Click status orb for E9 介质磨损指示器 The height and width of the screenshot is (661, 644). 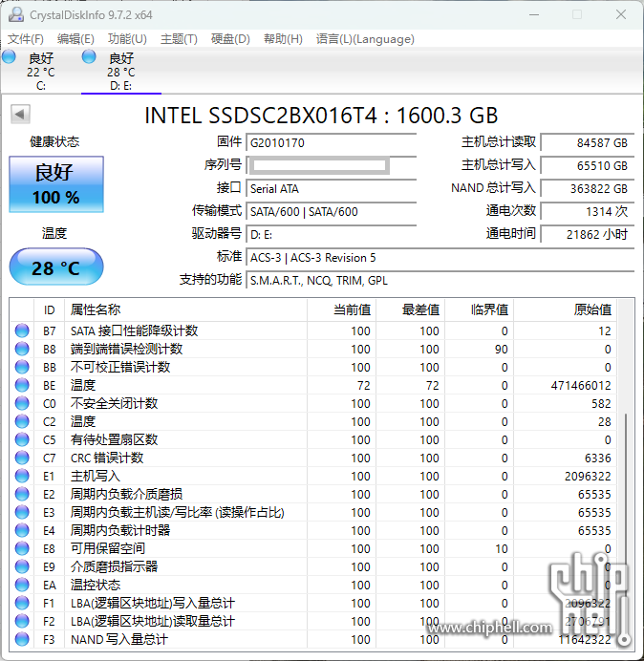coord(22,566)
